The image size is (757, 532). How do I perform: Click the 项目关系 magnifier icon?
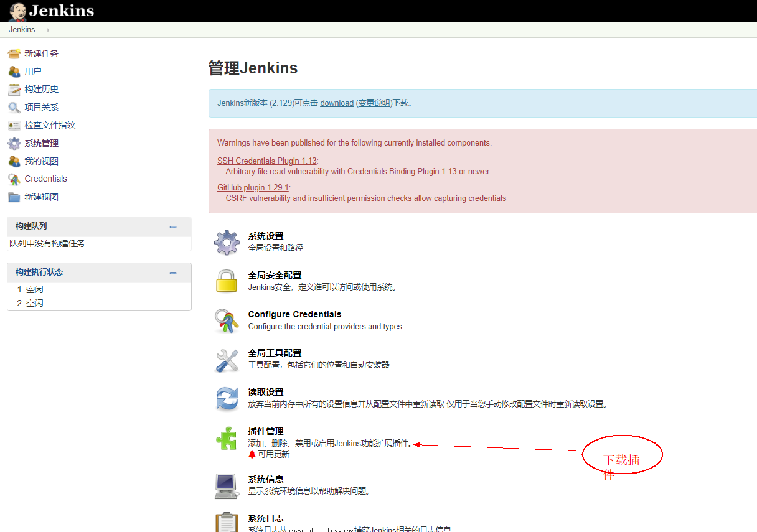click(x=14, y=108)
